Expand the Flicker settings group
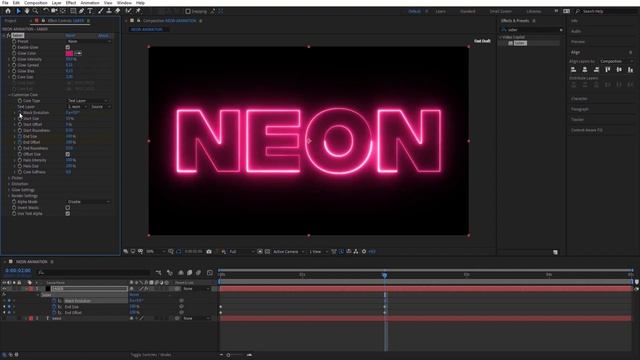This screenshot has height=360, width=640. 9,178
